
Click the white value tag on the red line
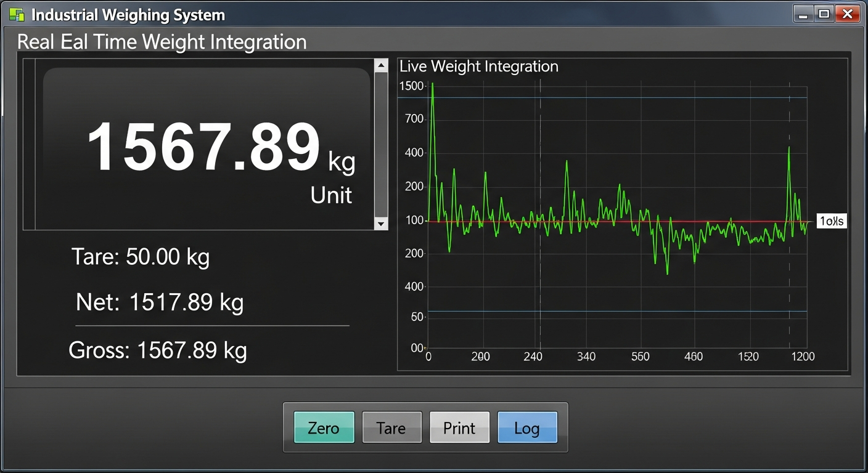[x=832, y=221]
